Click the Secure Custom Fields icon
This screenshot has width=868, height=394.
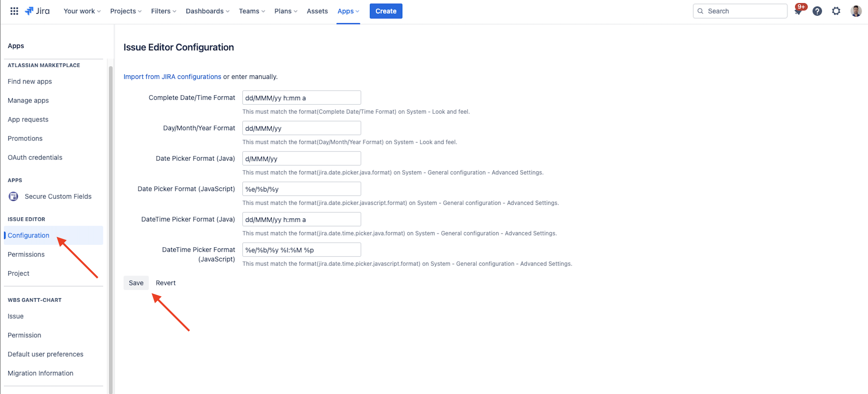point(14,196)
